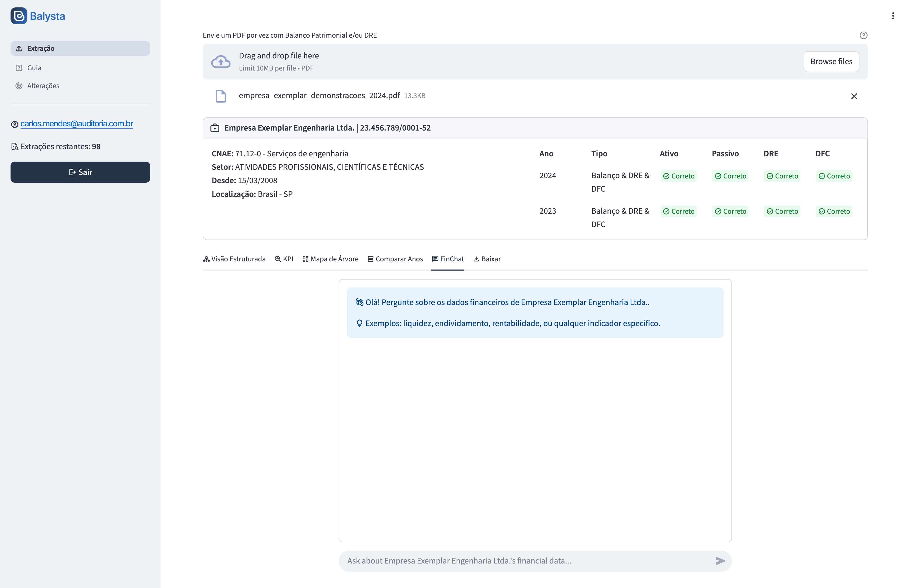Click the cloud upload icon
The image size is (910, 588).
[221, 62]
